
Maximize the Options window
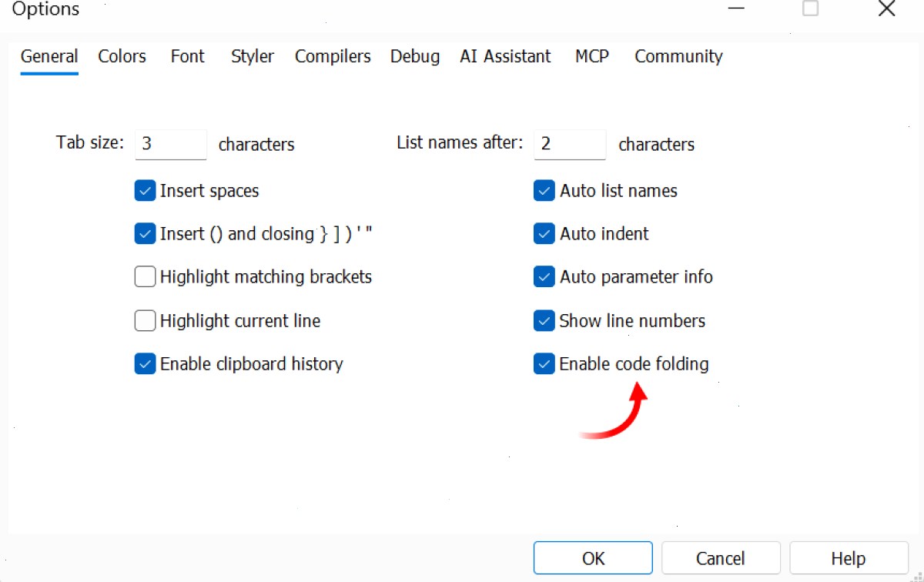(x=811, y=9)
